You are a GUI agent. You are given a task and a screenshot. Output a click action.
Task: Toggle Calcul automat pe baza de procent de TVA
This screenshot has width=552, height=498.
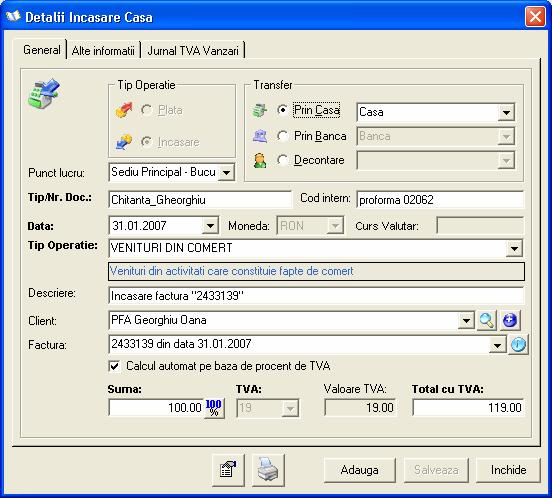(114, 366)
